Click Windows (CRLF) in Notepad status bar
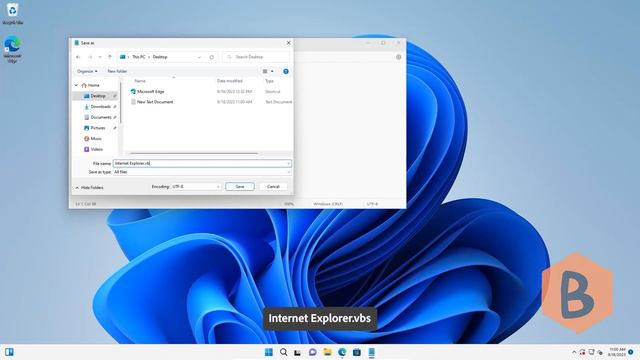640x360 pixels. point(328,204)
